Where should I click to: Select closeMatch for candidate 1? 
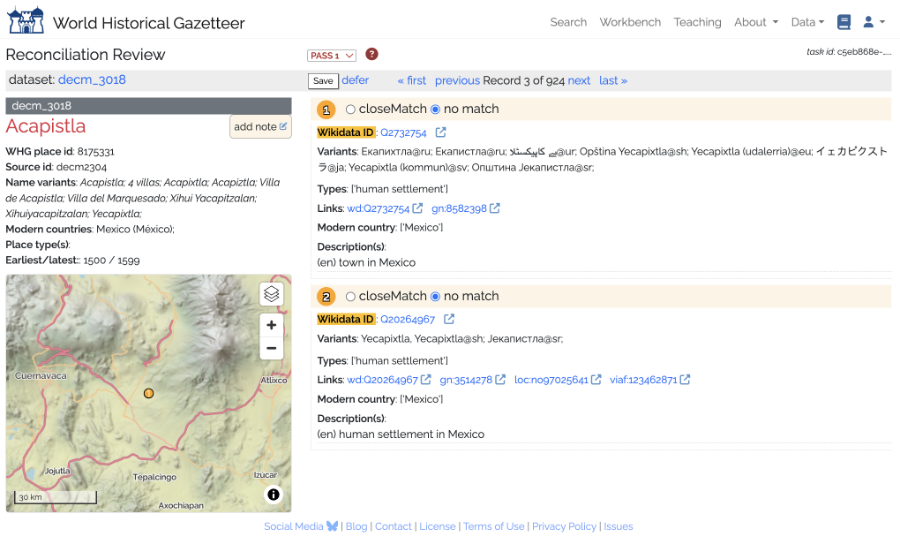[x=350, y=109]
